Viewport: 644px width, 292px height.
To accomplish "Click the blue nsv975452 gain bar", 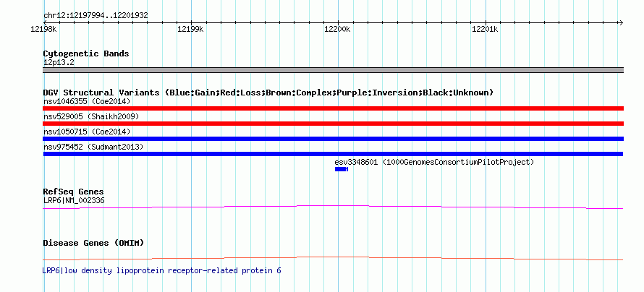I will click(333, 154).
